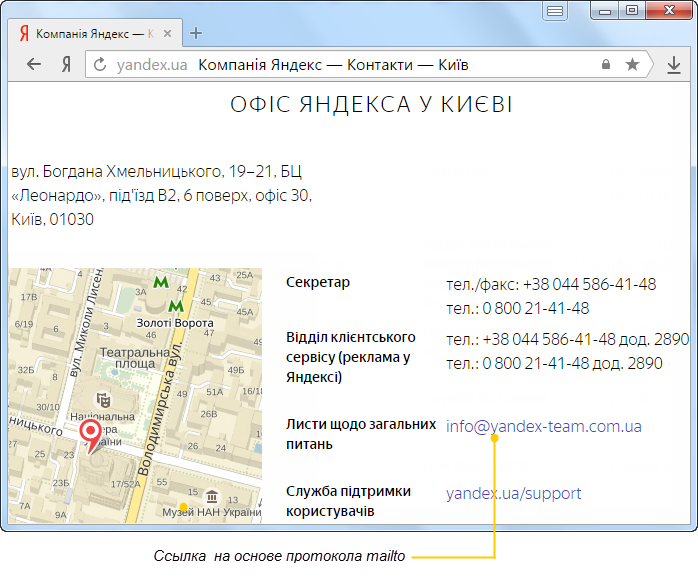698x580 pixels.
Task: Reload the page with the refresh icon
Action: [x=100, y=65]
